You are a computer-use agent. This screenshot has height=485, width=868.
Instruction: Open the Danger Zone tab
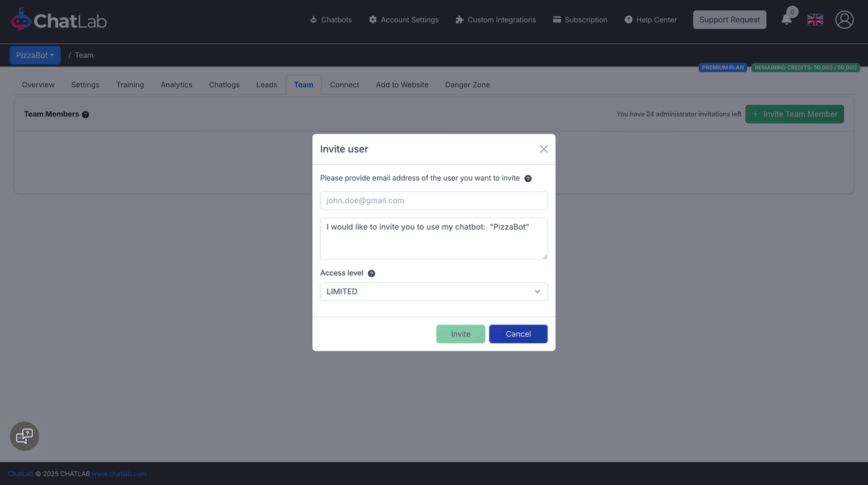(467, 85)
